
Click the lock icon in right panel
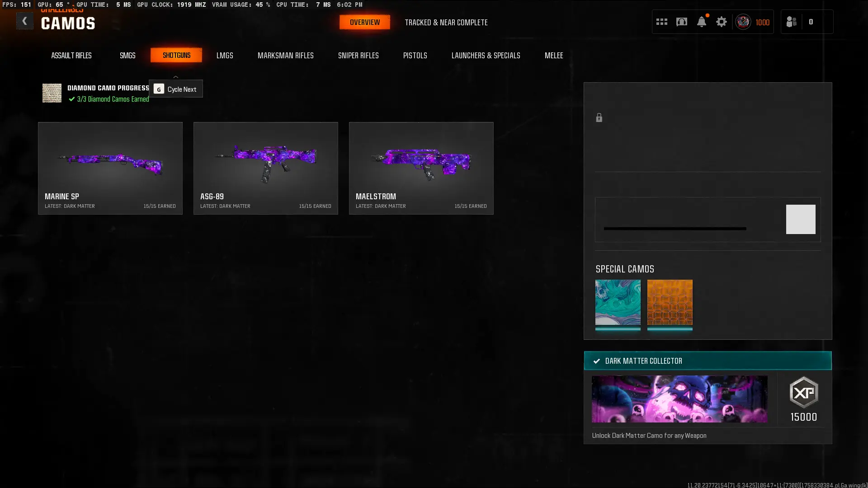(599, 118)
